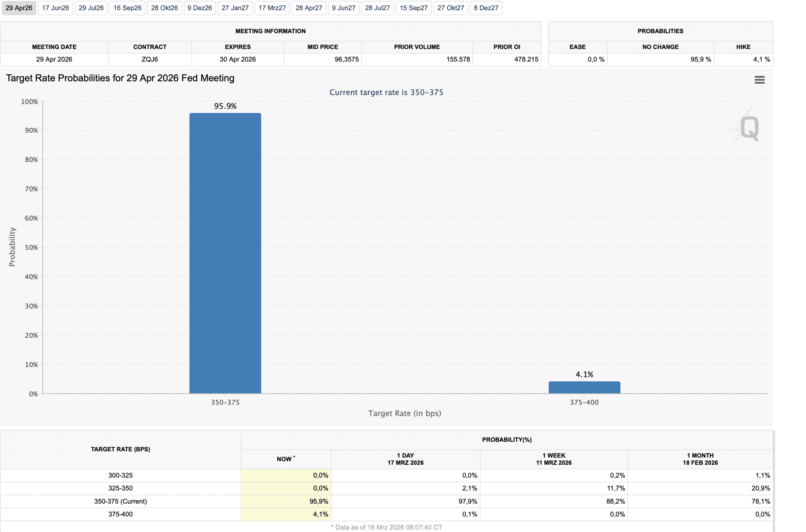This screenshot has width=806, height=532.
Task: Switch to the 28 Jul27 tab
Action: click(377, 8)
